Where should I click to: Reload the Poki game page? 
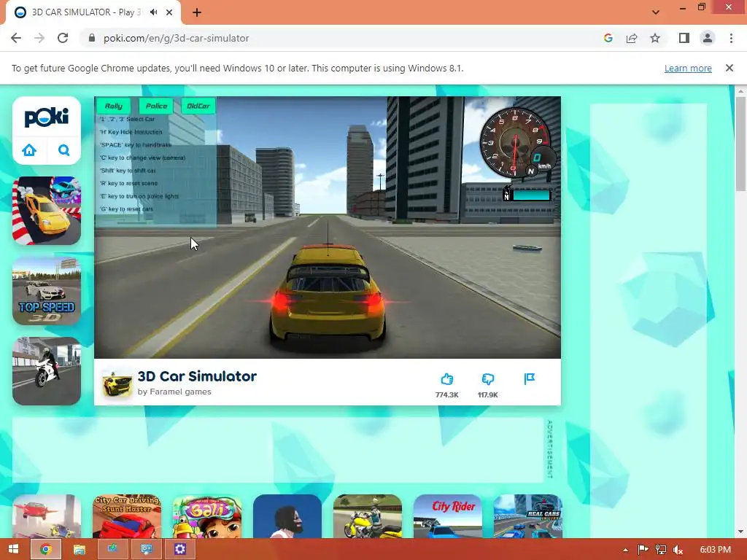pos(63,38)
